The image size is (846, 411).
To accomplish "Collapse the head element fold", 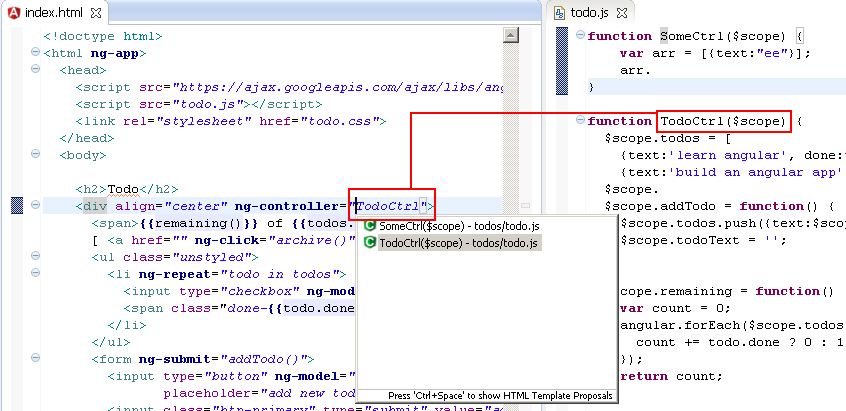I will [35, 70].
